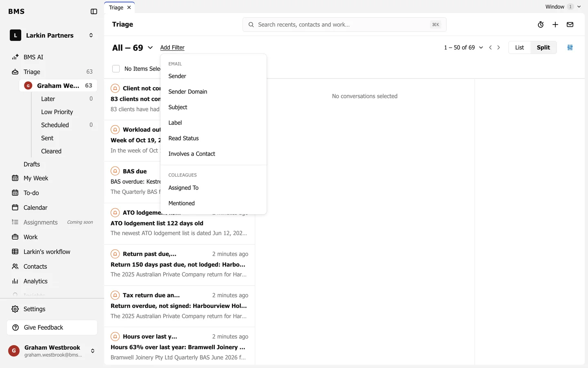Image resolution: width=588 pixels, height=368 pixels.
Task: Open the 1 – 50 of 69 page dropdown
Action: coord(463,47)
